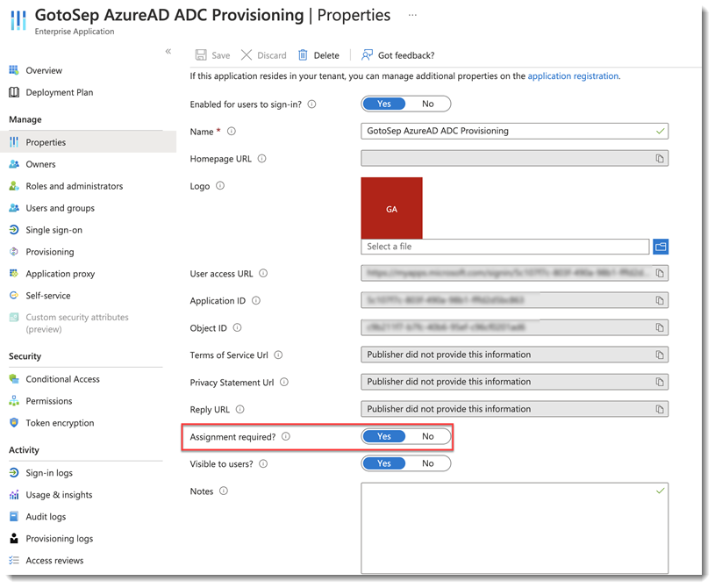This screenshot has width=715, height=588.
Task: Open the Overview page
Action: coord(44,70)
